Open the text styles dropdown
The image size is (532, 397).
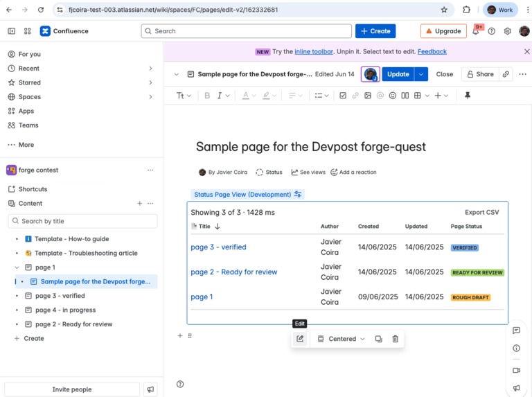click(x=184, y=96)
